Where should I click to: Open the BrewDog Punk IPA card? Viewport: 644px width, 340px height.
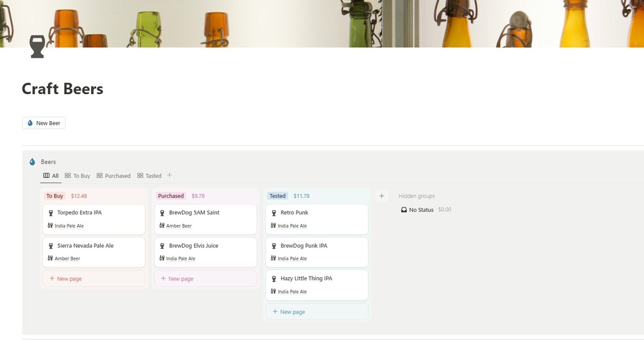tap(317, 252)
